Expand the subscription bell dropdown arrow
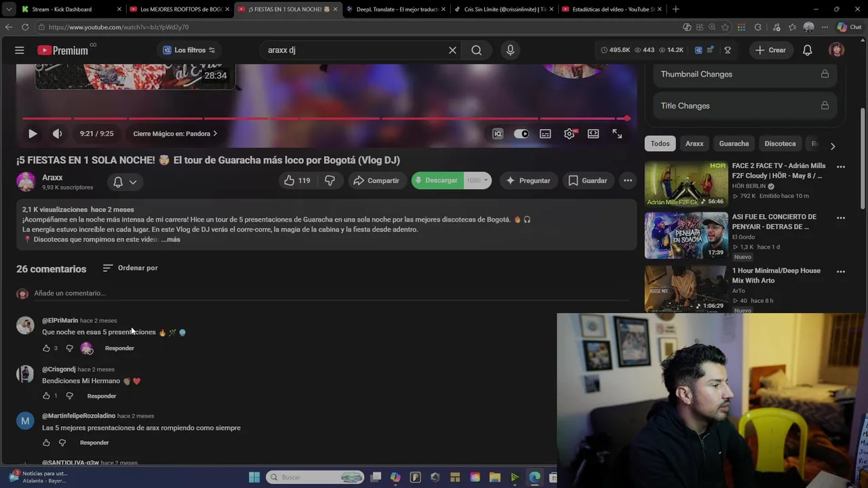The width and height of the screenshot is (868, 488). tap(133, 182)
